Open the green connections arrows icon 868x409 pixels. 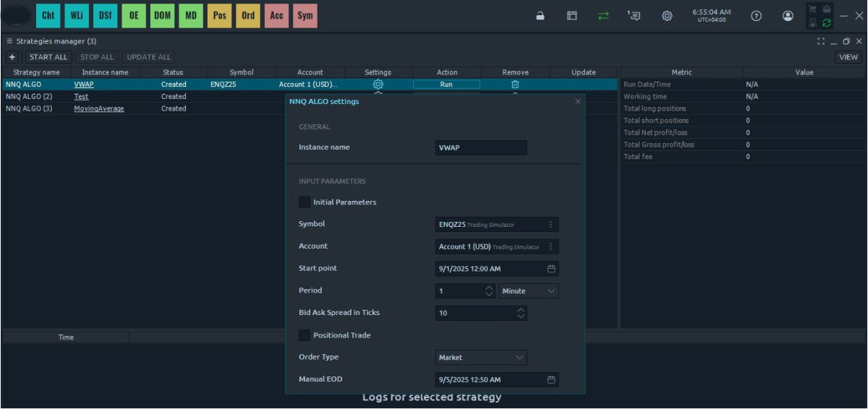(x=603, y=16)
